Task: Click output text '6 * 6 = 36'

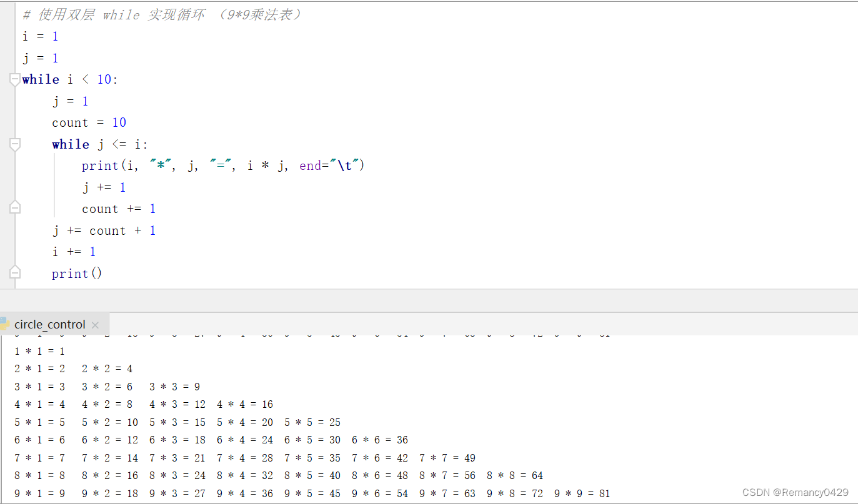Action: (380, 440)
